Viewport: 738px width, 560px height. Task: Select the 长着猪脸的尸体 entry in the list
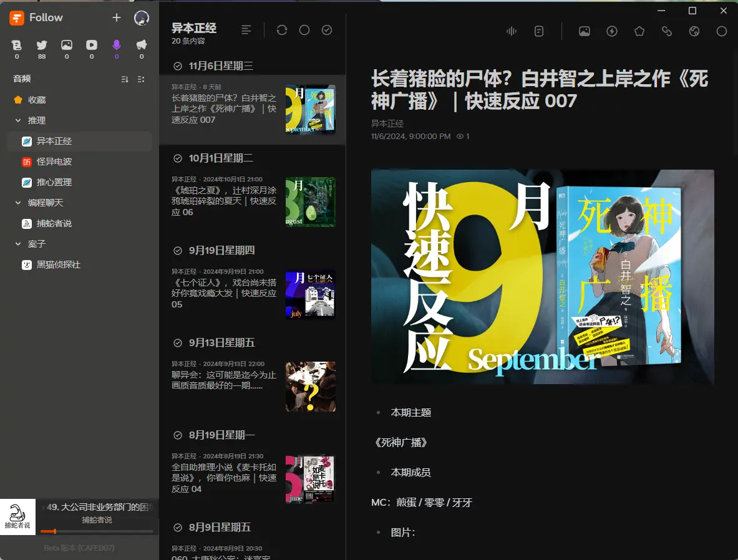pyautogui.click(x=253, y=109)
